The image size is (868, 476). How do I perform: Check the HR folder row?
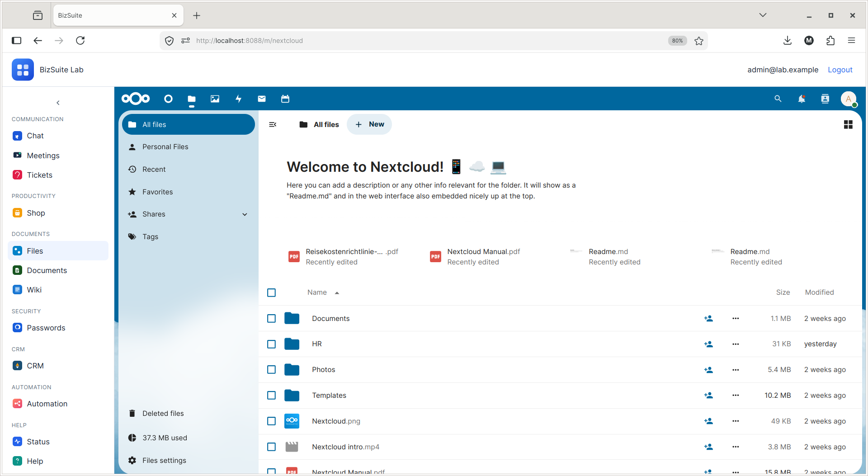coord(271,344)
